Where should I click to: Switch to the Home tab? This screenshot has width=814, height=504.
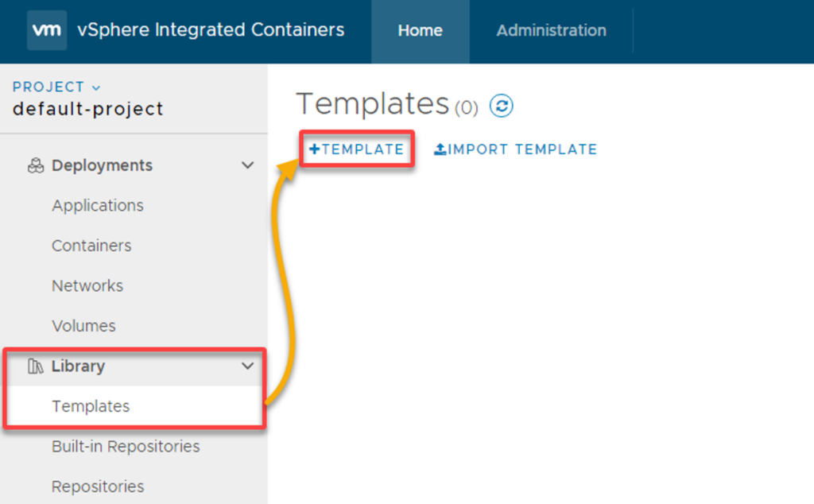coord(421,32)
